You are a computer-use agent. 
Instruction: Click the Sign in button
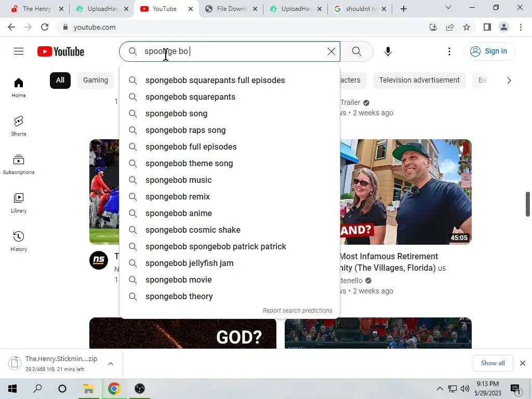[489, 51]
